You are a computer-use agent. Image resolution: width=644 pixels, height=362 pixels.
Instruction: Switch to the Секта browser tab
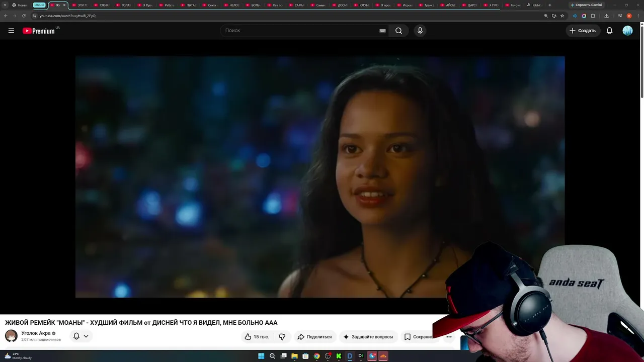tap(210, 5)
